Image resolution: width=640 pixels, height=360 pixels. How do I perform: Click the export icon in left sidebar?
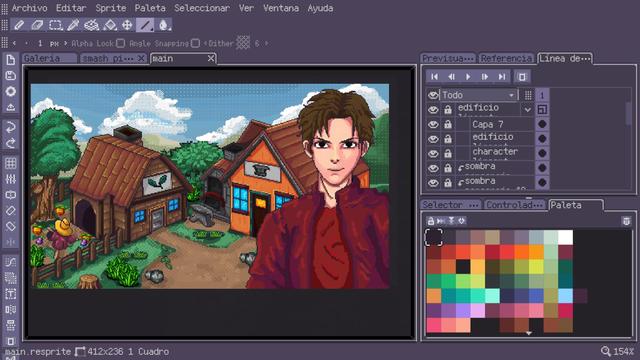pos(11,107)
